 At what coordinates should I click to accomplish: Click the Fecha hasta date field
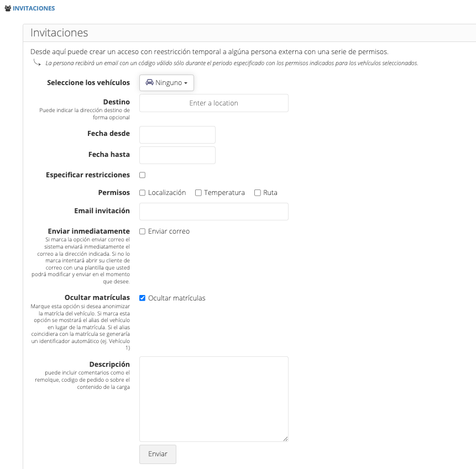point(177,155)
